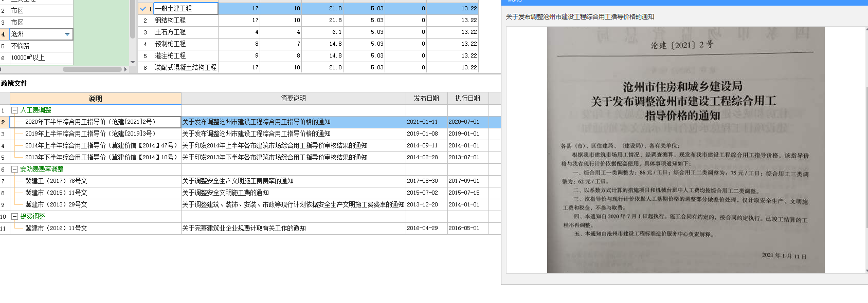
Task: Click execution date 2015-07-15
Action: point(464,193)
